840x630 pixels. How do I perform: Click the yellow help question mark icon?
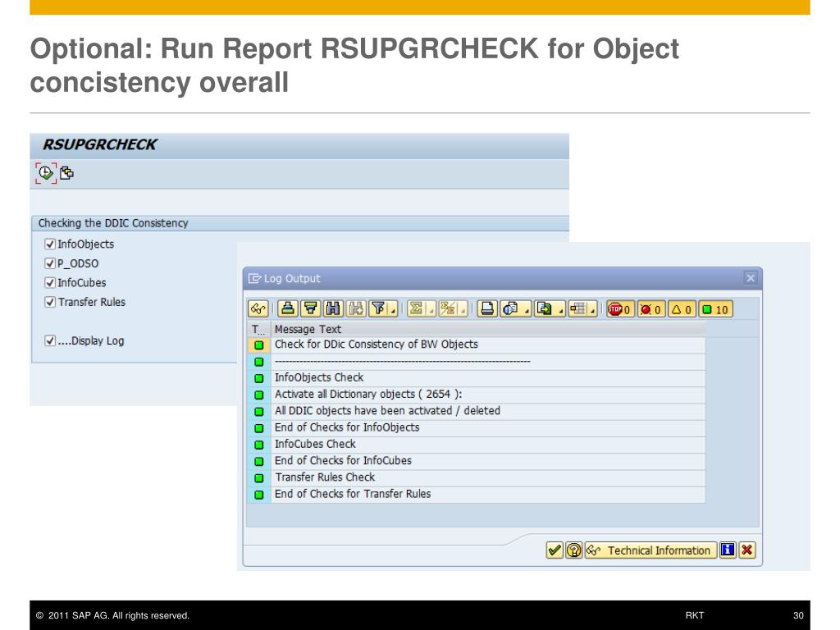(573, 550)
